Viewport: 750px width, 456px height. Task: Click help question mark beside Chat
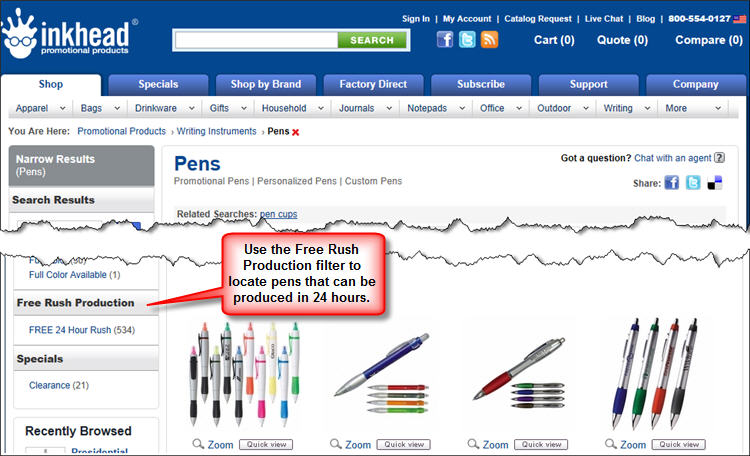[719, 158]
